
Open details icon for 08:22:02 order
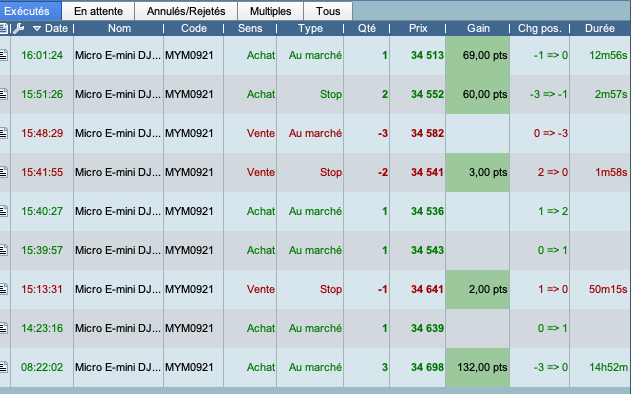(4, 367)
